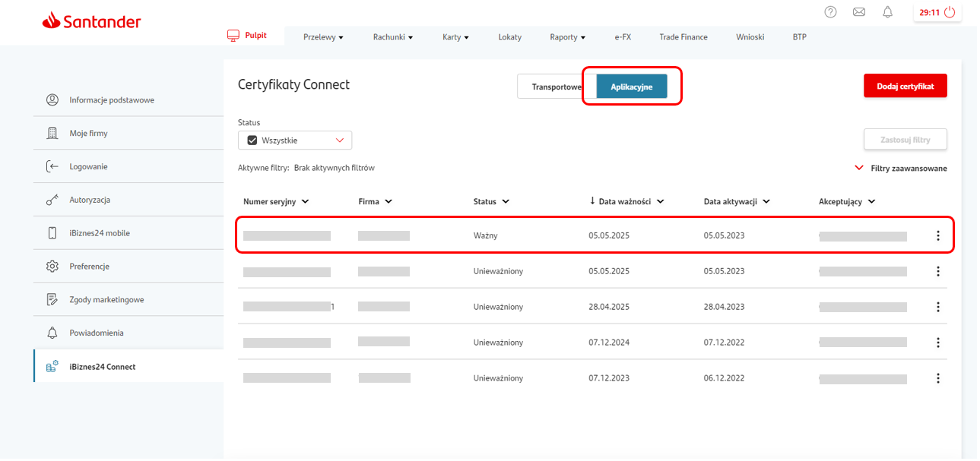
Task: Open the e-FX menu item
Action: click(623, 37)
